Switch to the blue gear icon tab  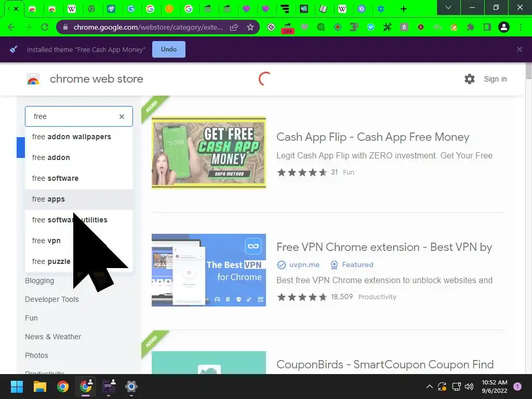click(x=381, y=9)
